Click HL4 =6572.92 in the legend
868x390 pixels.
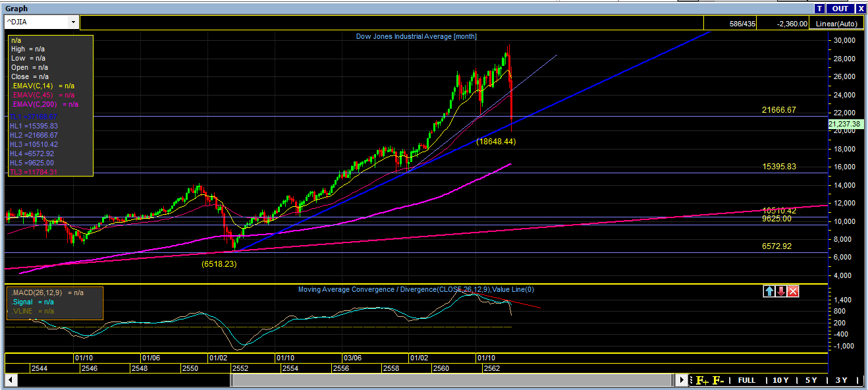click(x=32, y=153)
